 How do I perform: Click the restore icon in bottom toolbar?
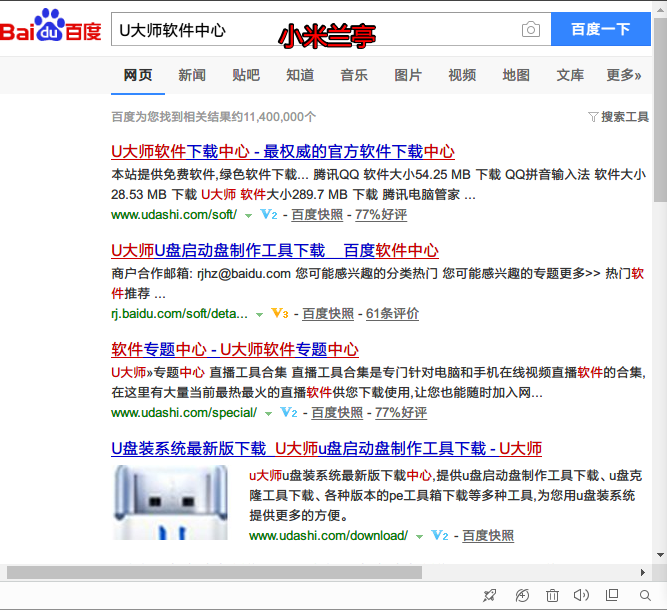522,595
